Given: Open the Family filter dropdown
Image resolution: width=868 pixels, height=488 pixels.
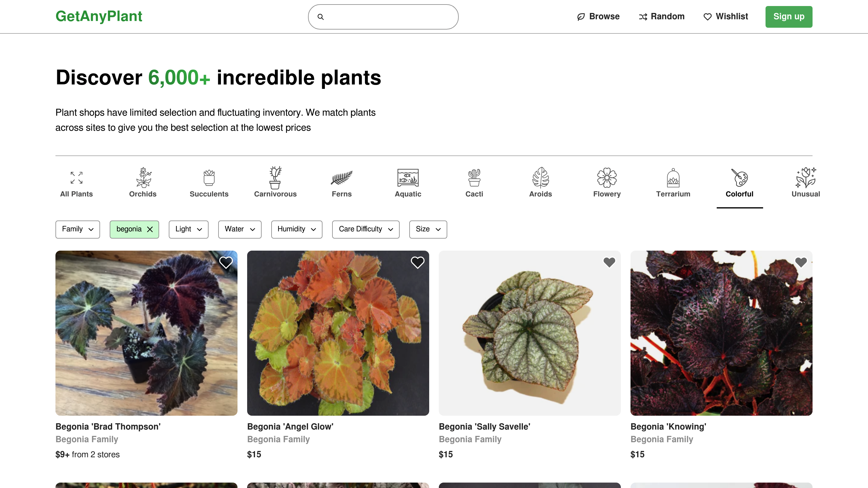Looking at the screenshot, I should click(x=77, y=229).
